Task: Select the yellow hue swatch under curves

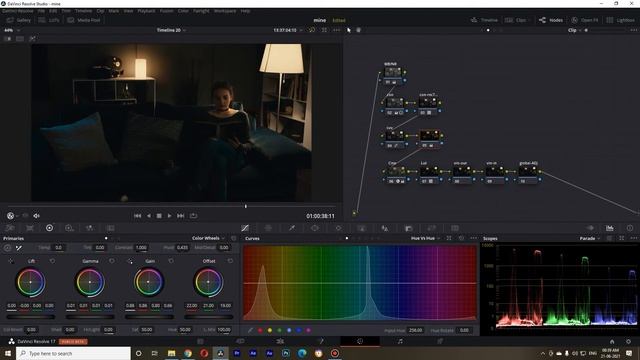Action: (x=269, y=330)
